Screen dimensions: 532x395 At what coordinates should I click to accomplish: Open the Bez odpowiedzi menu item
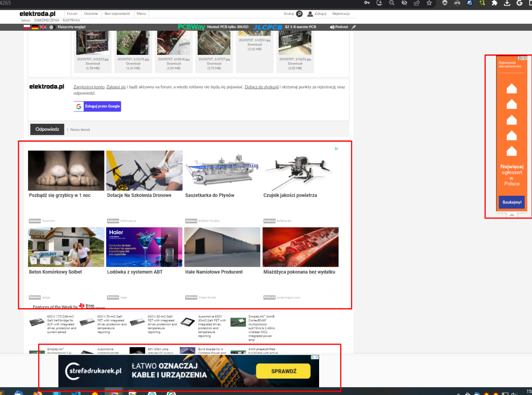pyautogui.click(x=117, y=14)
